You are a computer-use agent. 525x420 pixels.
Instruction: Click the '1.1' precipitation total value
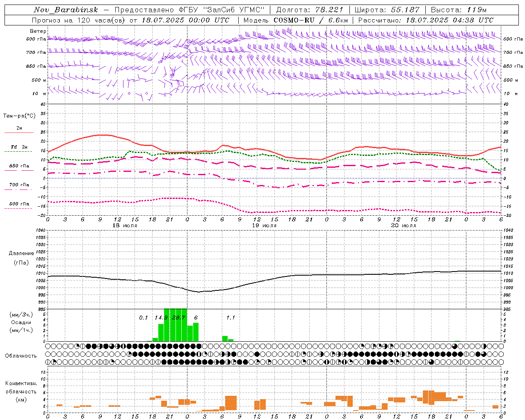coord(231,317)
